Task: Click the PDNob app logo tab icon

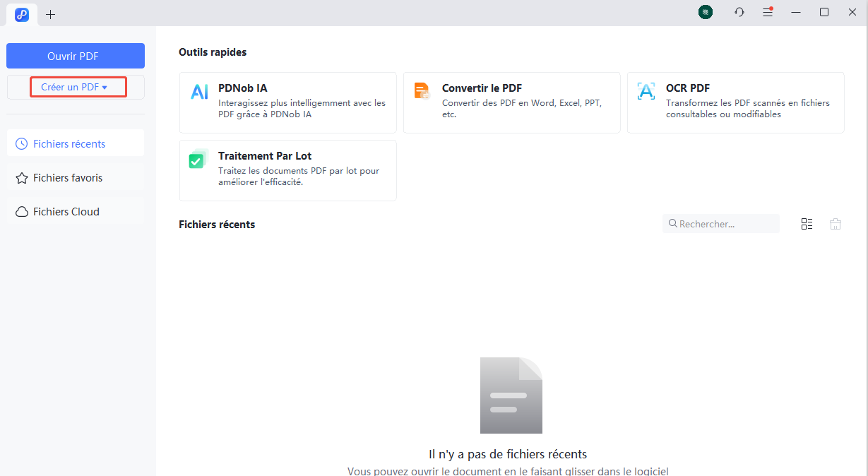Action: pyautogui.click(x=21, y=14)
